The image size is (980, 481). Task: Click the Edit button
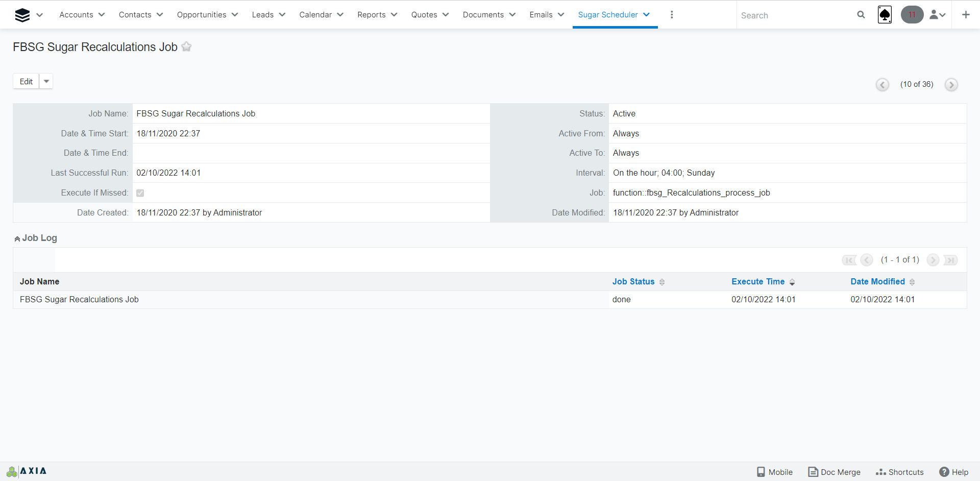tap(26, 81)
